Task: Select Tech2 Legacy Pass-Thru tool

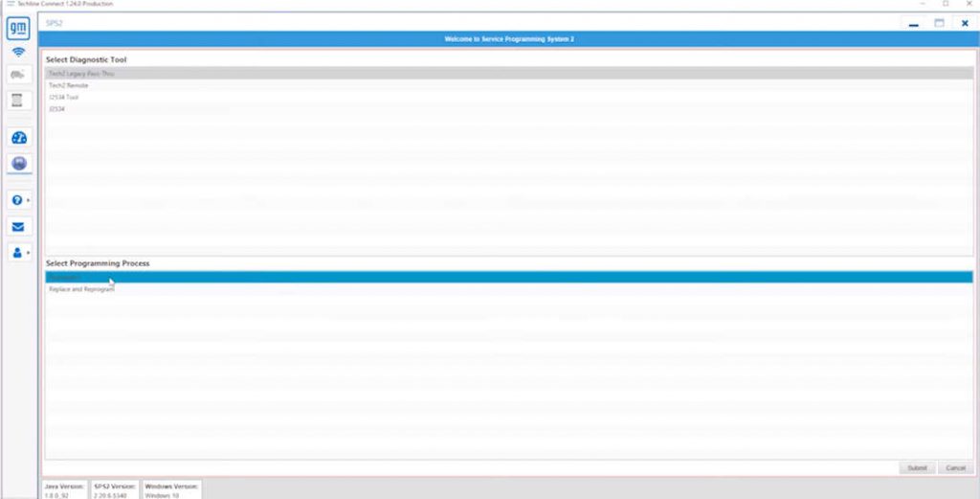Action: (x=509, y=73)
